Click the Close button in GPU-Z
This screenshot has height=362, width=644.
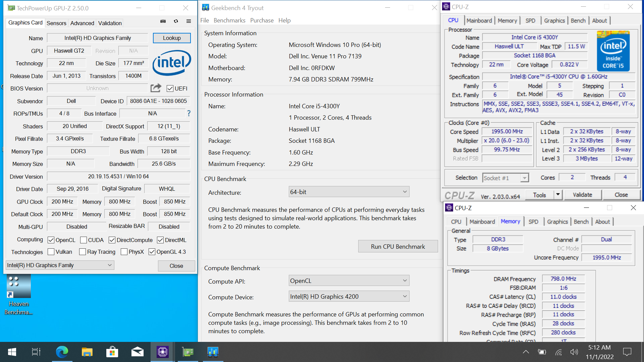pos(176,265)
